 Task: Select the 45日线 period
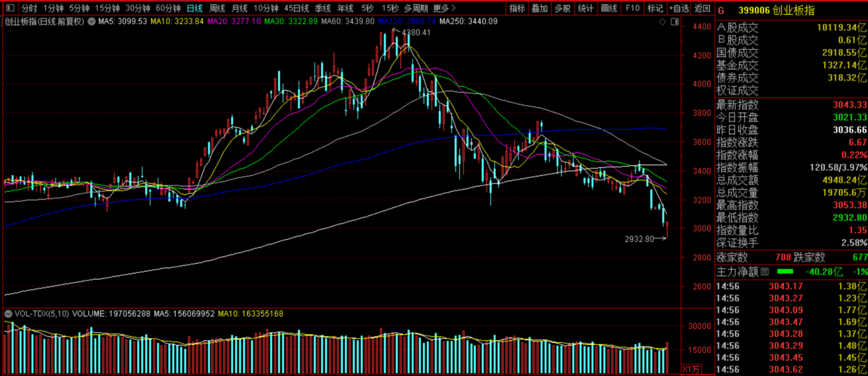(296, 9)
